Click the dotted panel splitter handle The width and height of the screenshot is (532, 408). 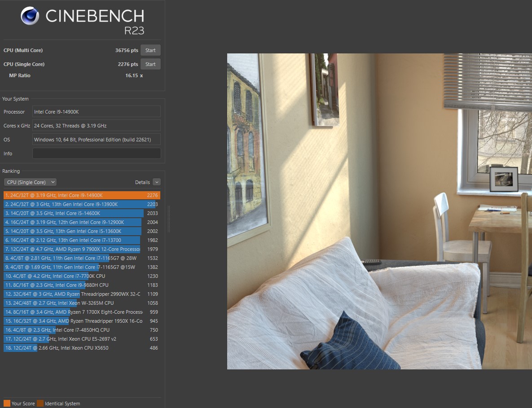[169, 219]
